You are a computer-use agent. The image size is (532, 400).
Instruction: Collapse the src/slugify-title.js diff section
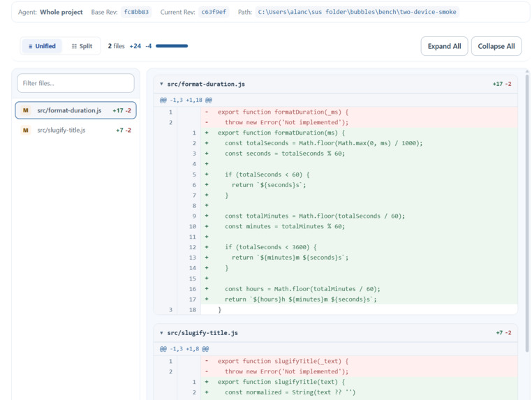point(161,333)
